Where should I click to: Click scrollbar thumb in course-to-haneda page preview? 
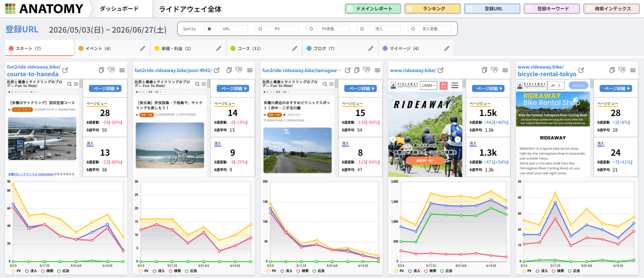tap(81, 84)
